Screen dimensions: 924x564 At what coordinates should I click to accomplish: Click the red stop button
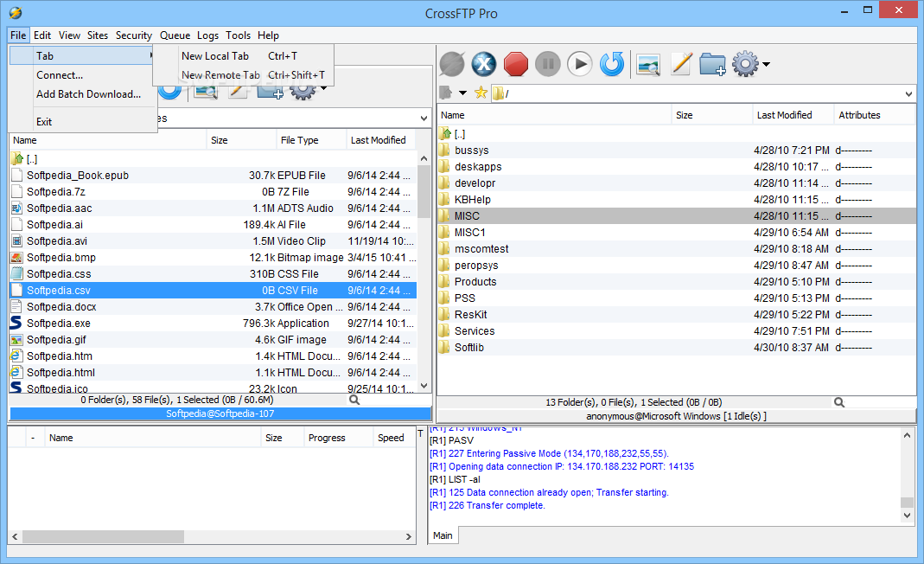pos(516,64)
